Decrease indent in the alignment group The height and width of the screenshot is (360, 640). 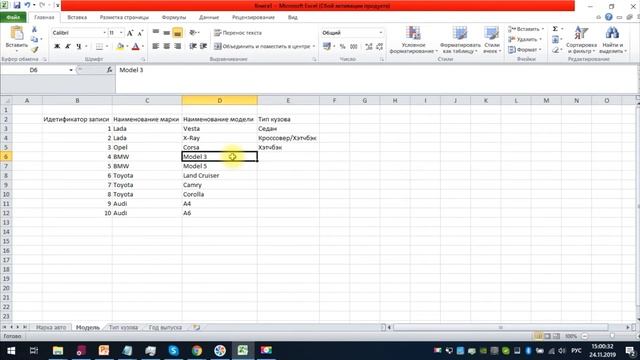coord(193,47)
